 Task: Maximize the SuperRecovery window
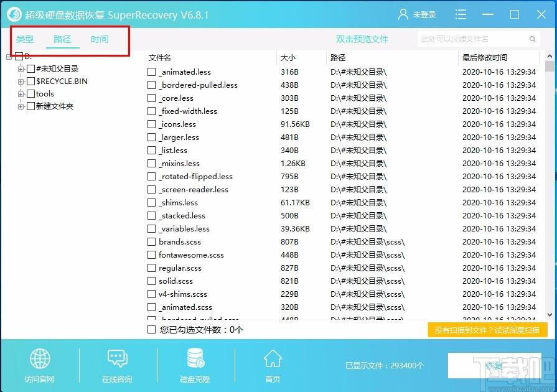click(x=515, y=14)
